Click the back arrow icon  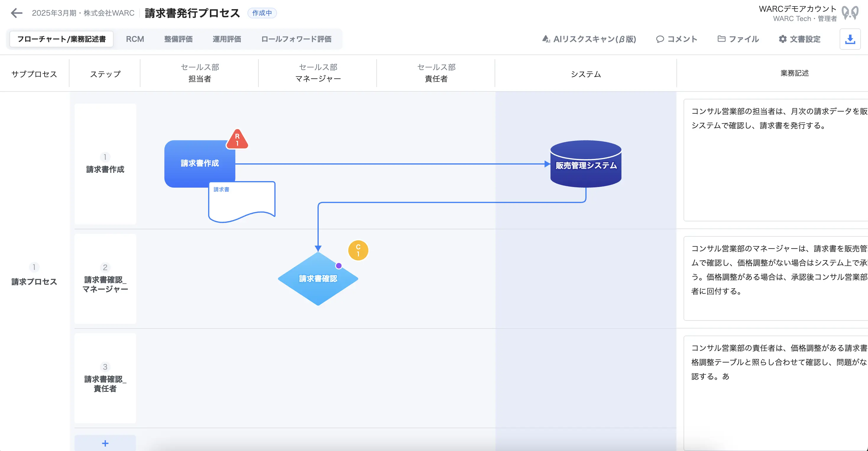click(x=16, y=13)
